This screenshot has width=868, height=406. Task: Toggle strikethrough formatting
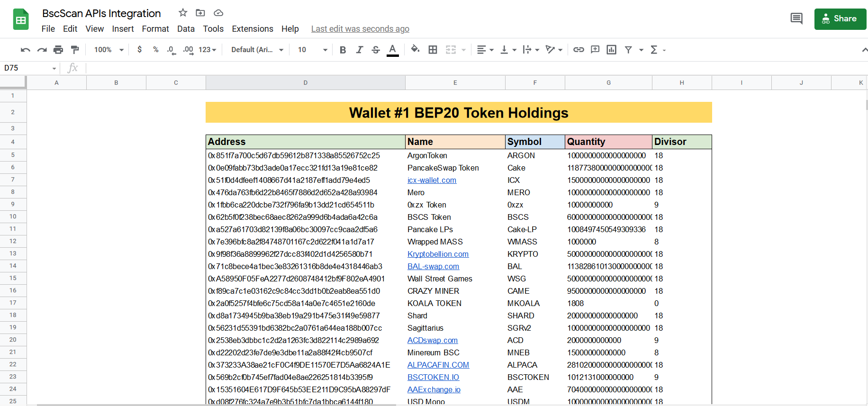coord(376,50)
